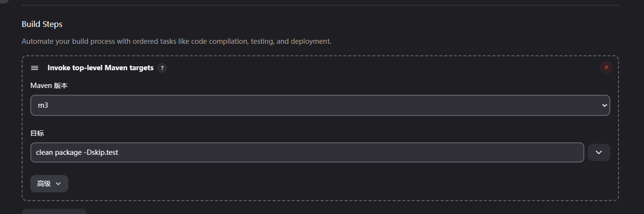
Task: Expand the 目标 field with the arrow button
Action: click(x=599, y=152)
